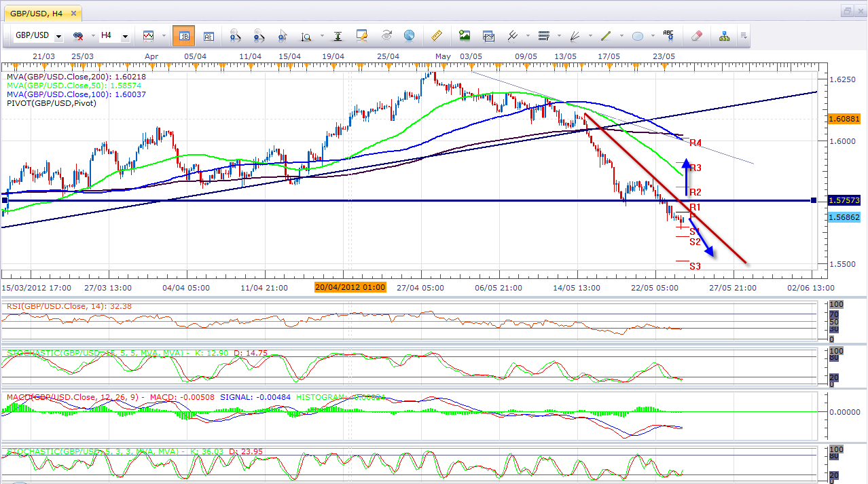This screenshot has width=868, height=484.
Task: Open the toolbar overflow options arrow
Action: [x=744, y=35]
